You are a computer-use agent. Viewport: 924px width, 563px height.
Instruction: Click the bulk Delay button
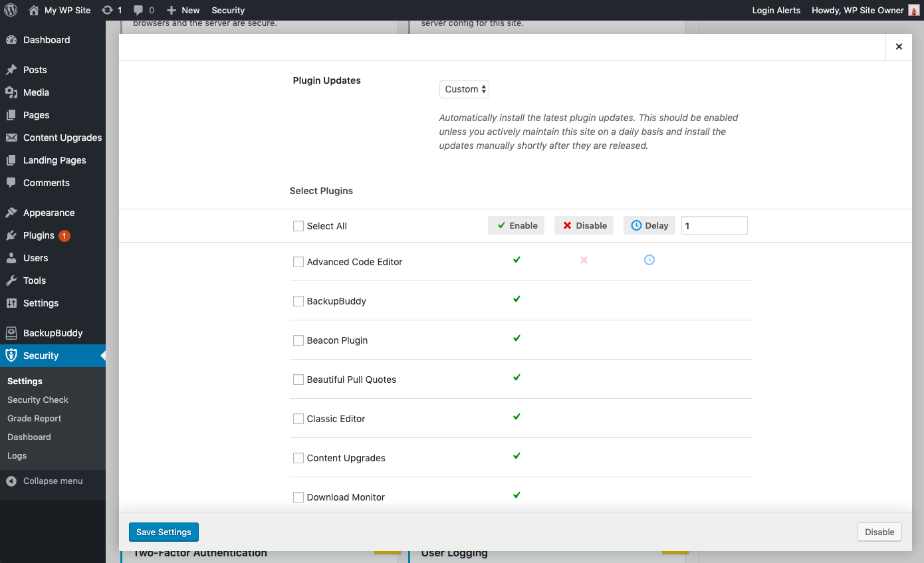tap(649, 225)
